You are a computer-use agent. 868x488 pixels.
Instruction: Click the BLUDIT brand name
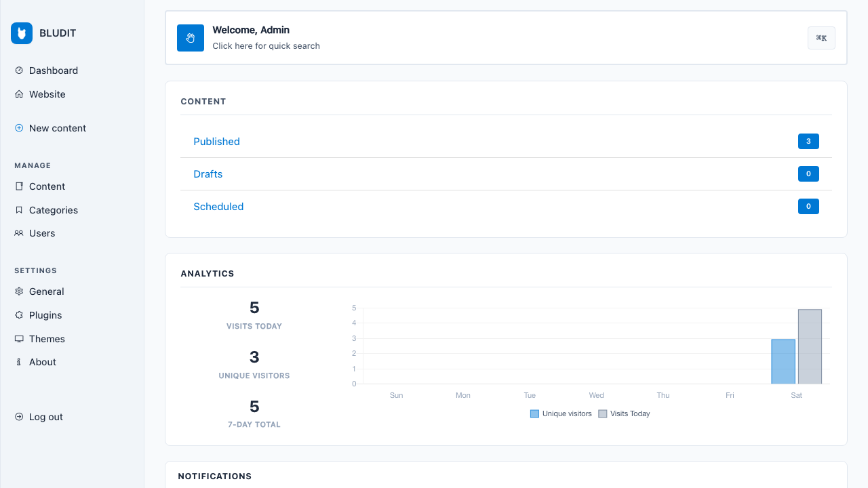(x=58, y=33)
